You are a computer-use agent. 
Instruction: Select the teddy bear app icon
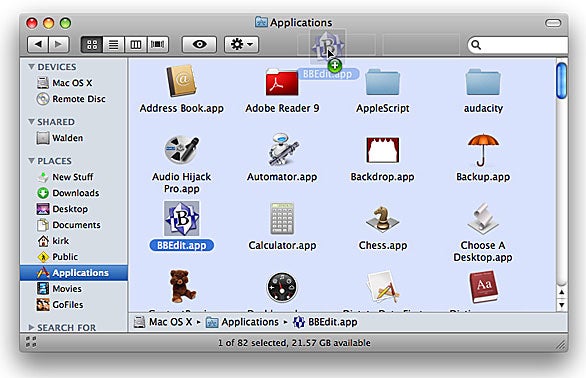click(182, 286)
